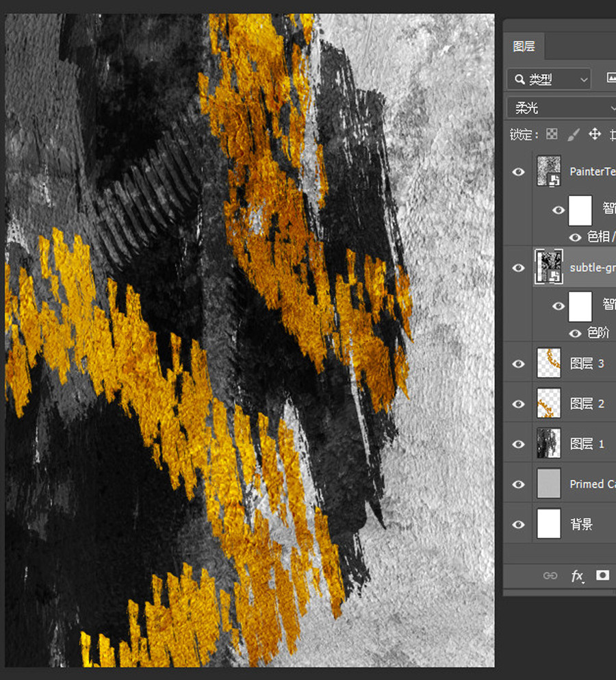Lock layer position with the move icon
Viewport: 616px width, 680px height.
(x=594, y=134)
